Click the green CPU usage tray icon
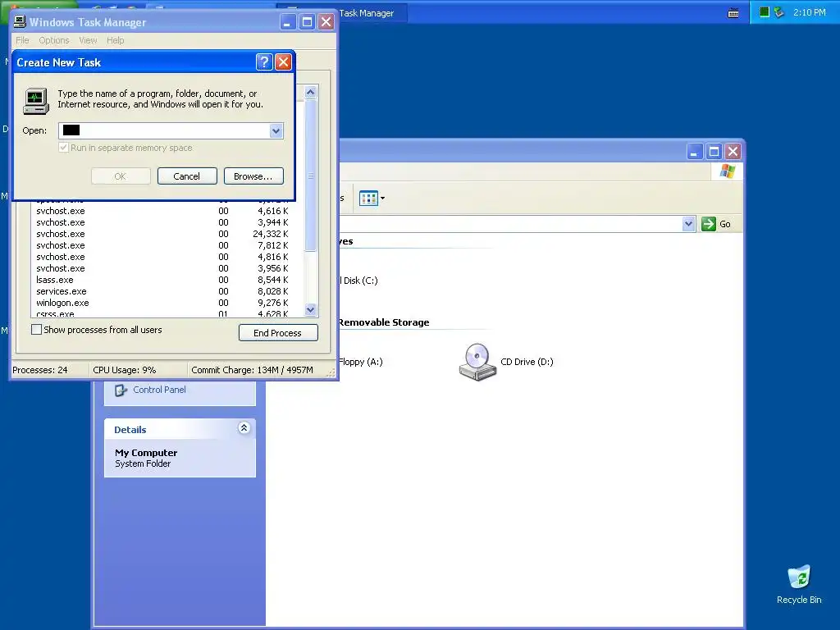This screenshot has height=630, width=840. point(765,11)
